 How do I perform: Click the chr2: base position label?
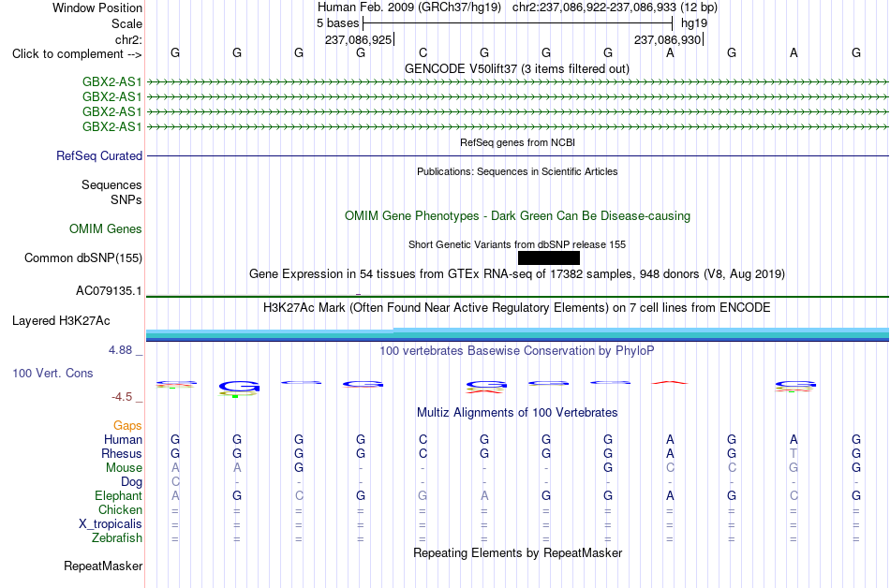(128, 39)
